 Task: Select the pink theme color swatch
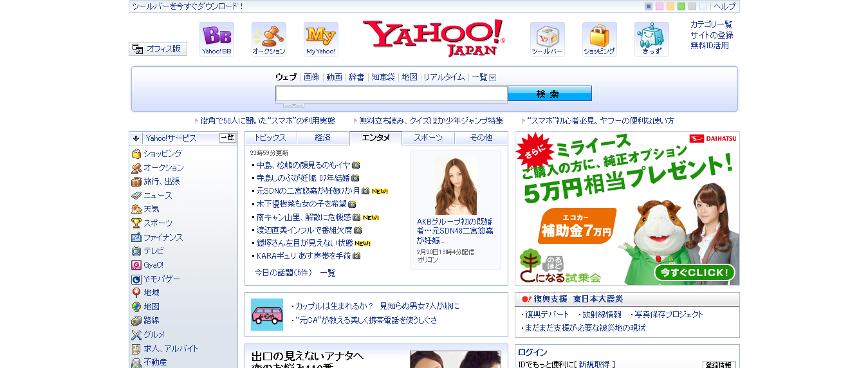point(660,6)
